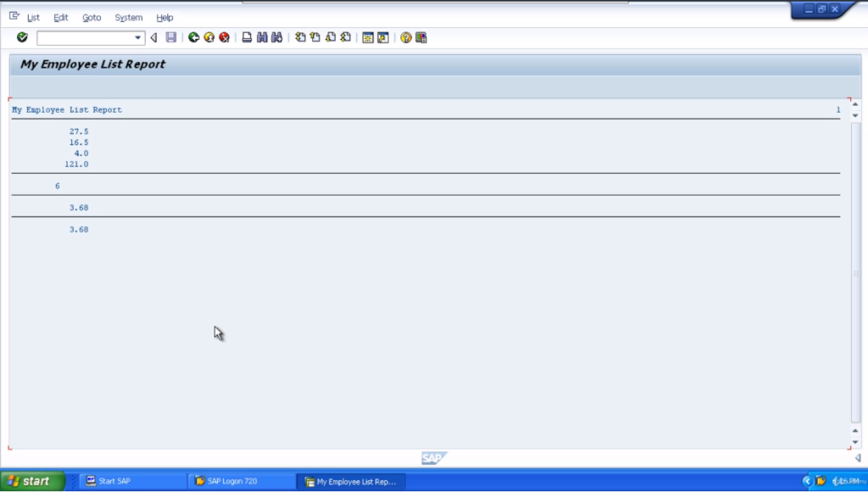Viewport: 868px width, 492px height.
Task: Go to Previous Page icon
Action: [315, 37]
